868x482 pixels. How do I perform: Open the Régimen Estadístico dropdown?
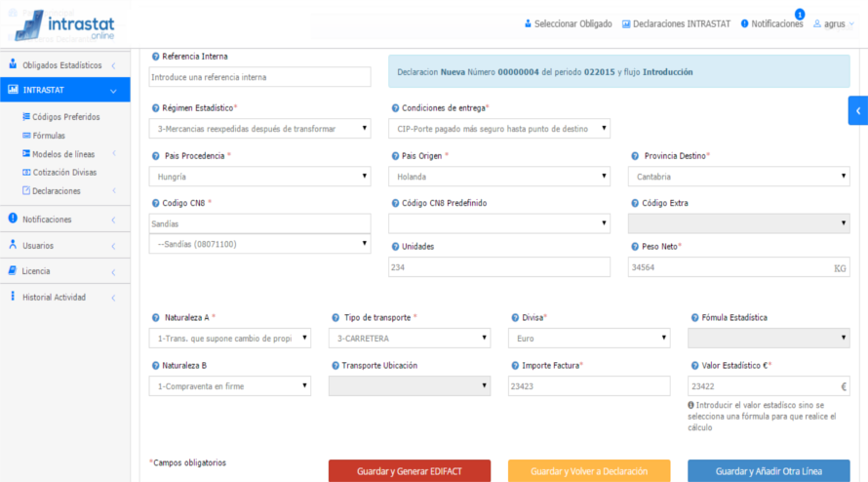[260, 129]
